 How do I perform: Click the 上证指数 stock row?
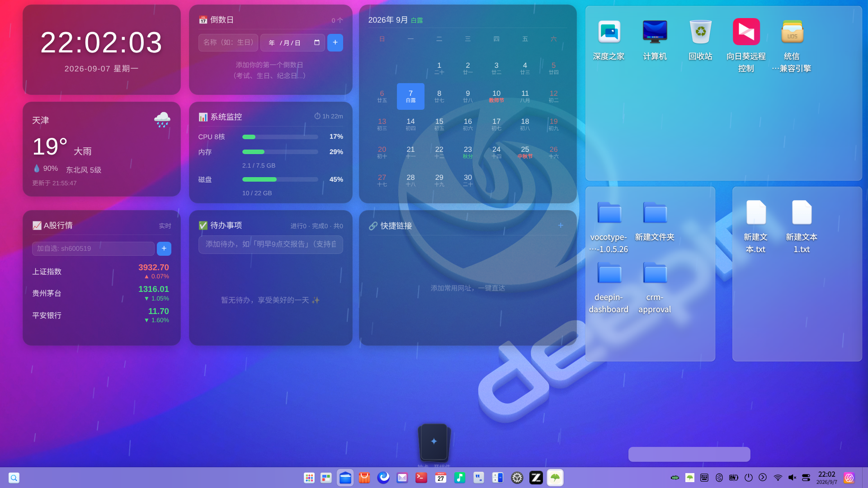coord(102,271)
